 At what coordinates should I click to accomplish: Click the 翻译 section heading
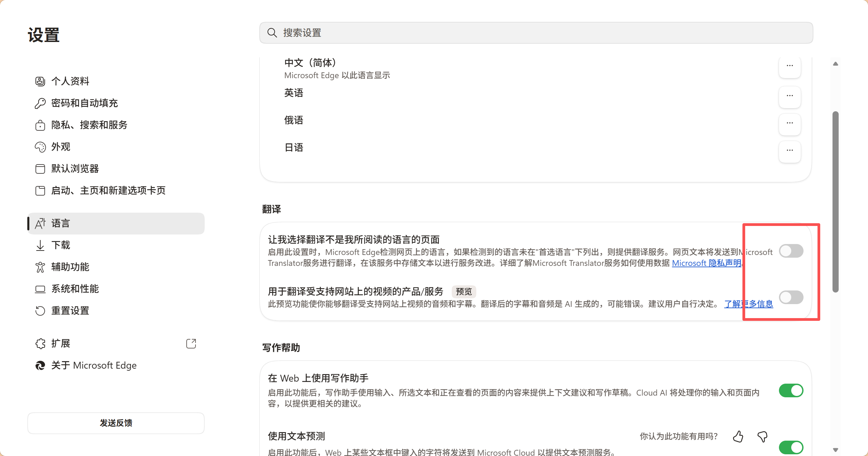(x=272, y=209)
